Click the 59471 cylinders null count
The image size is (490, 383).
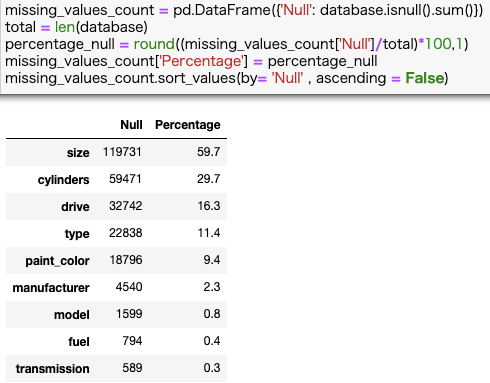[125, 179]
